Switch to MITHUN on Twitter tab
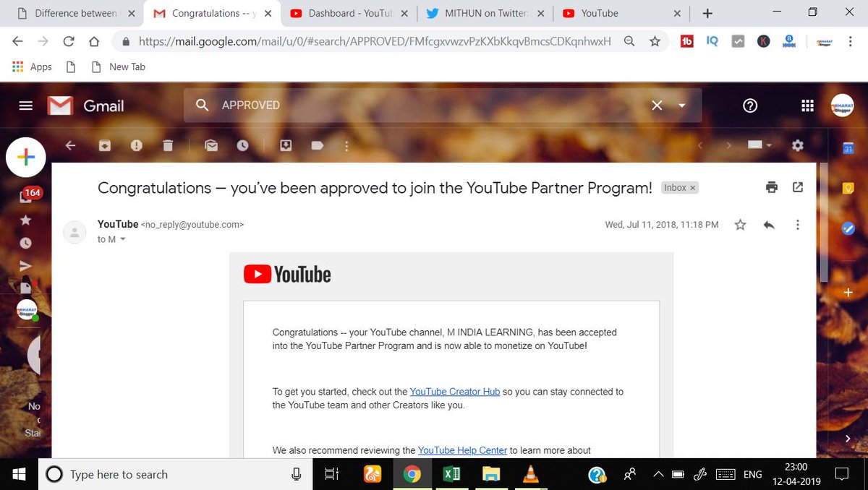Viewport: 868px width, 490px height. coord(485,13)
